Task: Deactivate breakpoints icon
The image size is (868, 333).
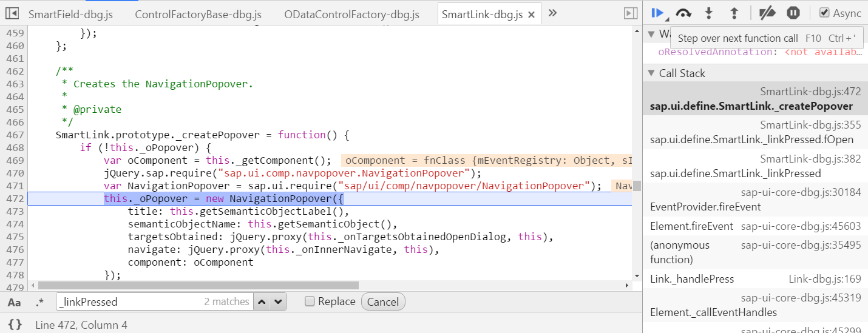Action: [x=768, y=13]
